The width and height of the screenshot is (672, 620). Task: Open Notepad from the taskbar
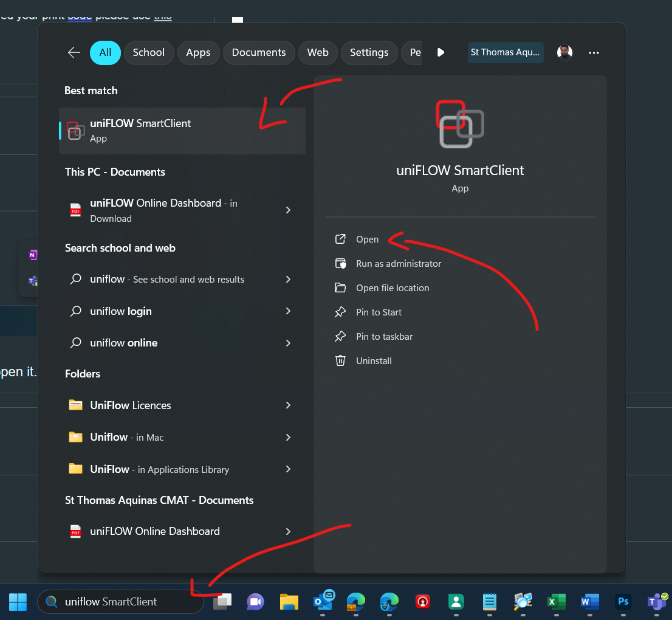coord(490,602)
